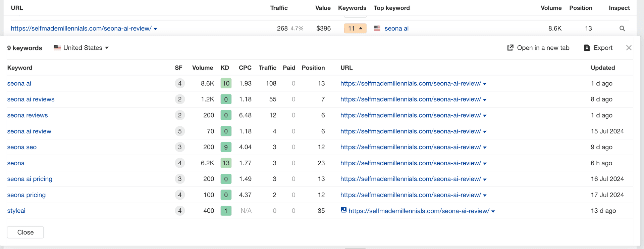Image resolution: width=644 pixels, height=249 pixels.
Task: Click the 13 d ago updated cell
Action: click(603, 211)
